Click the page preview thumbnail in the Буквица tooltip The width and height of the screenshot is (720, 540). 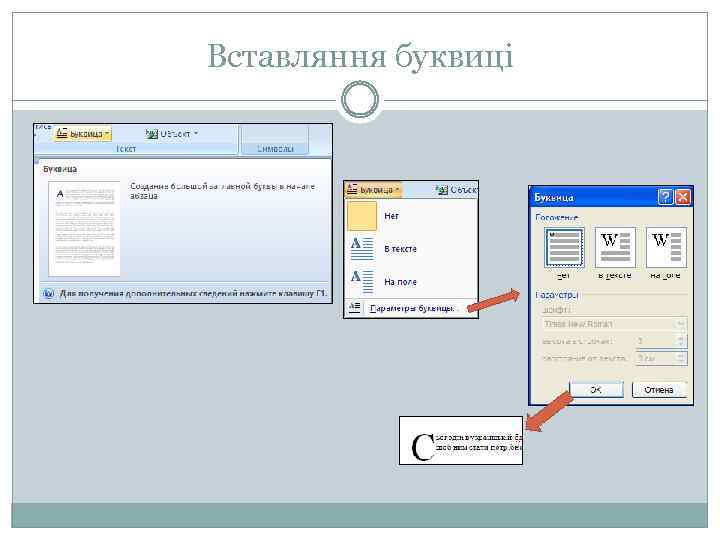(x=84, y=229)
